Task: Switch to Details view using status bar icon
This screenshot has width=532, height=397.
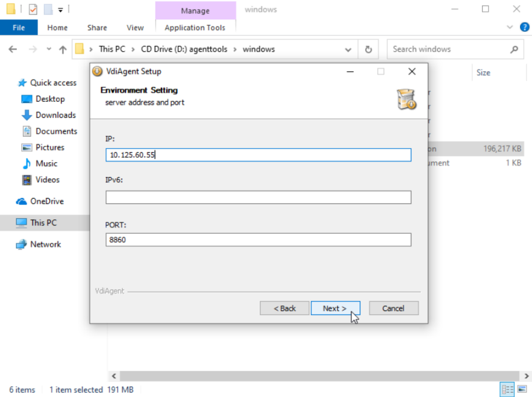Action: click(x=507, y=389)
